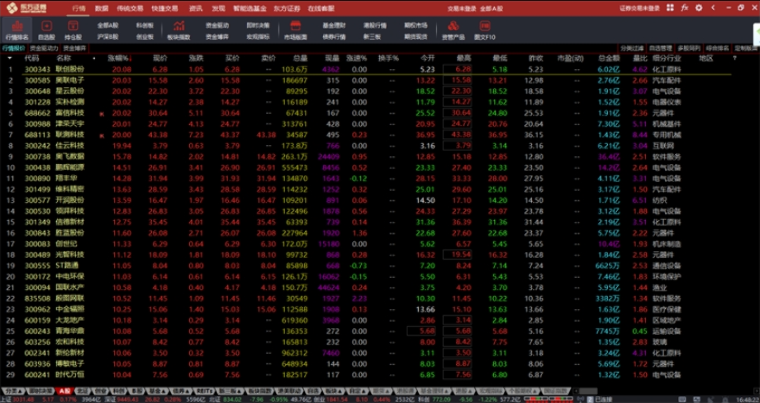Click the 自选管理 button
Screen dimensions: 760x403
click(660, 47)
